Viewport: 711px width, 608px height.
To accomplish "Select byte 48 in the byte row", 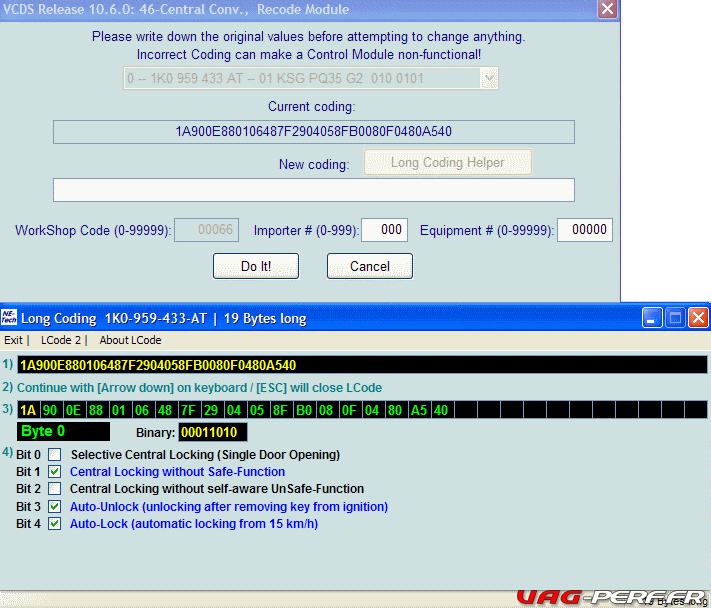I will (167, 410).
